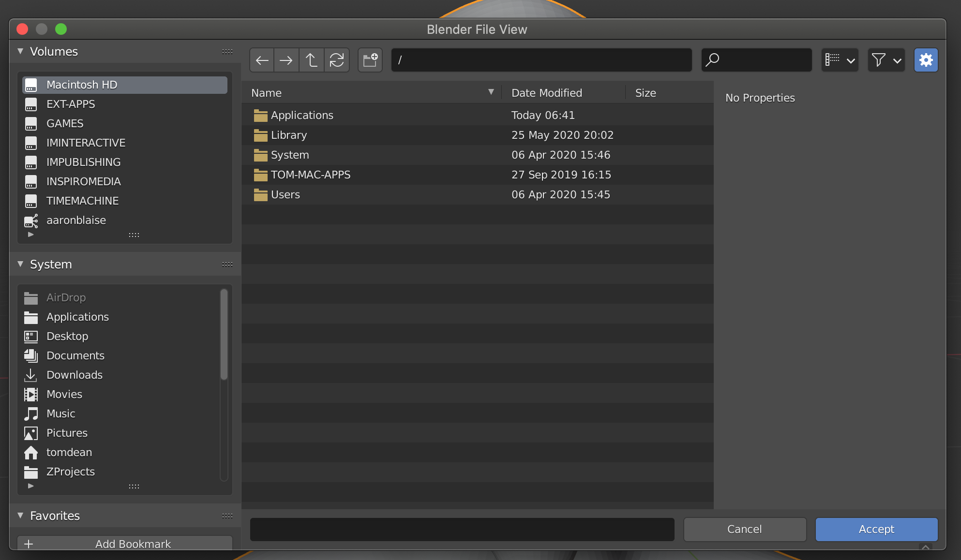The width and height of the screenshot is (961, 560).
Task: Collapse the System panel
Action: (20, 264)
